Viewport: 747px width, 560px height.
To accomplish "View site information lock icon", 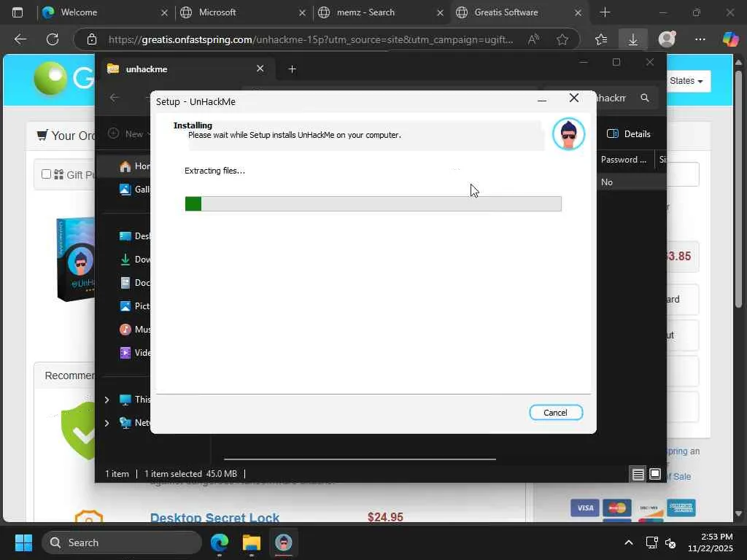I will point(92,39).
